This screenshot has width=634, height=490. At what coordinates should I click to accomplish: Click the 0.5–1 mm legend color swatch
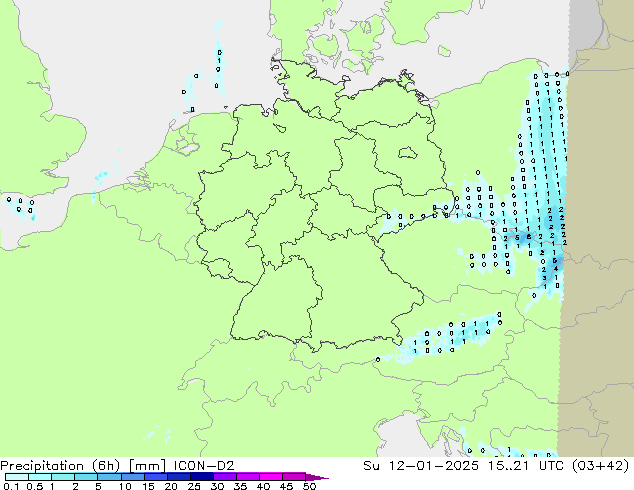(x=40, y=477)
